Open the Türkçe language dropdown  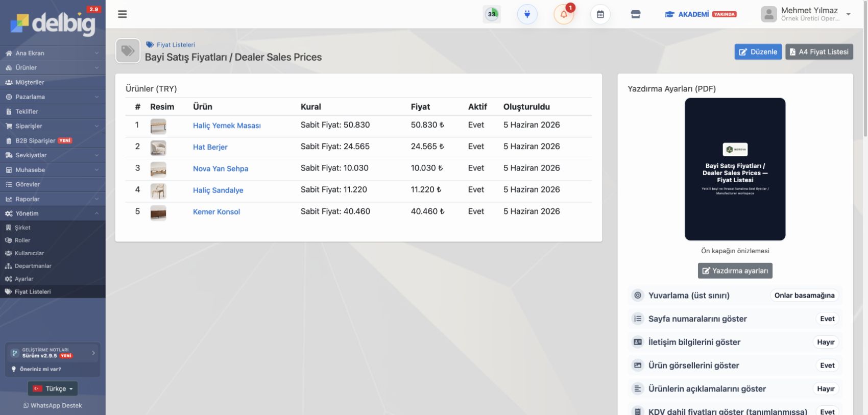(x=53, y=388)
